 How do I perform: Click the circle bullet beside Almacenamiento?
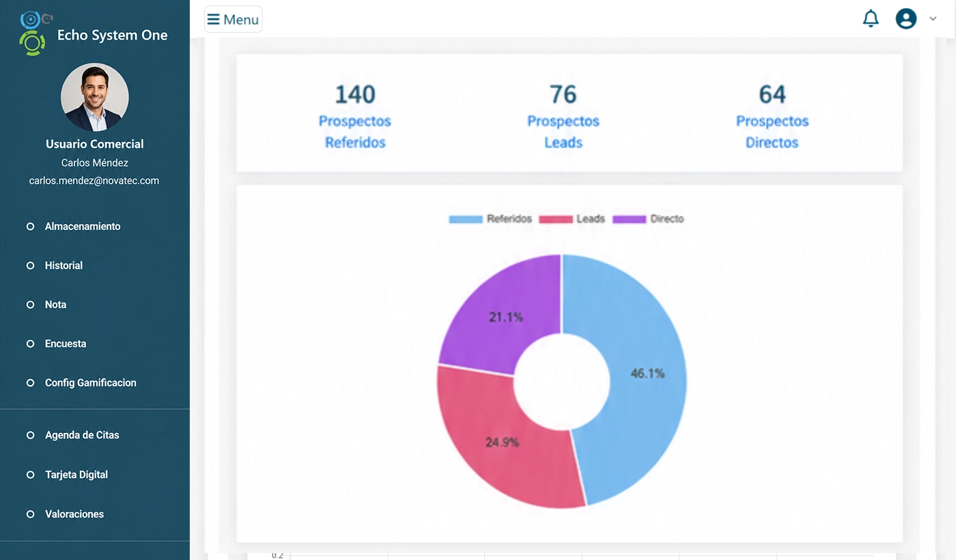click(x=30, y=226)
